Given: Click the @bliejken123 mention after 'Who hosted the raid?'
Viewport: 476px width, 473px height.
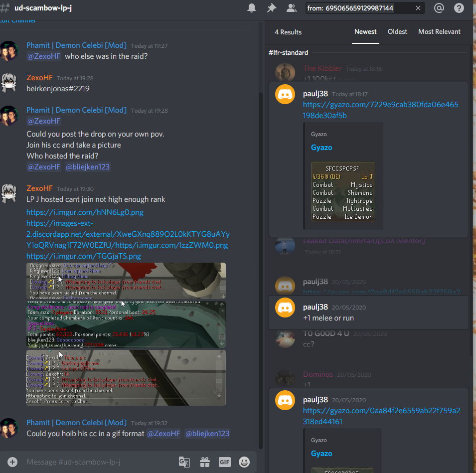Looking at the screenshot, I should coord(88,166).
